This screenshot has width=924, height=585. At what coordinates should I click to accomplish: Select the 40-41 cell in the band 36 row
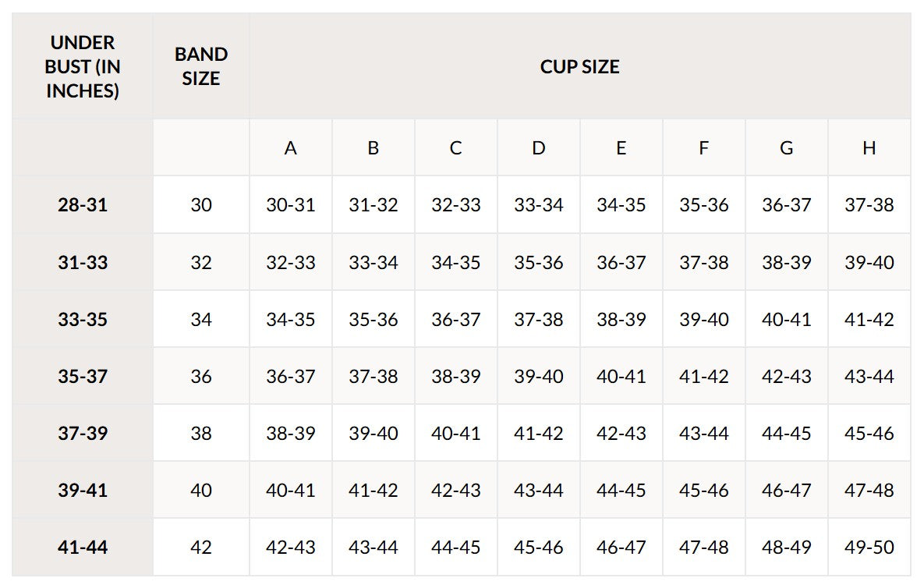click(621, 376)
